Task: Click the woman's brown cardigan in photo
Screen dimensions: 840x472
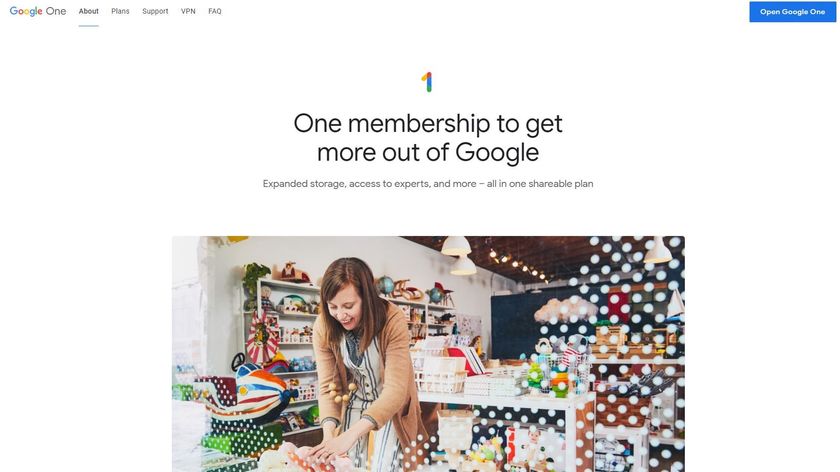Action: [x=396, y=375]
